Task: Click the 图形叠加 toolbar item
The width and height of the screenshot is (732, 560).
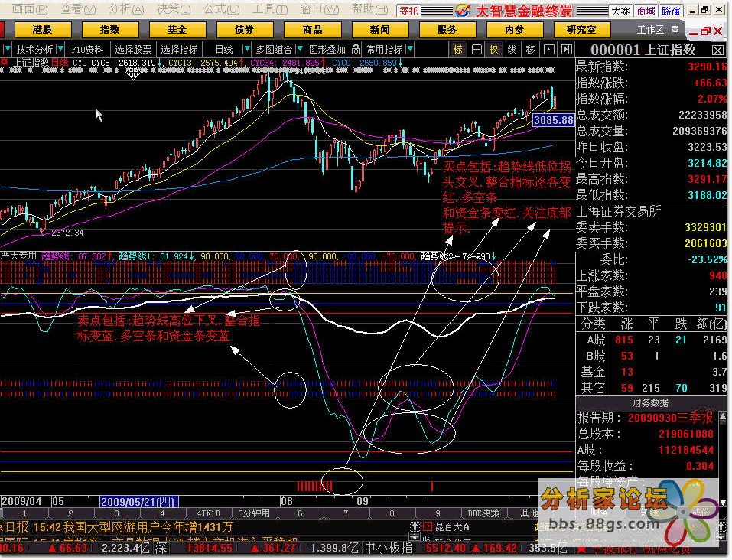Action: tap(327, 49)
